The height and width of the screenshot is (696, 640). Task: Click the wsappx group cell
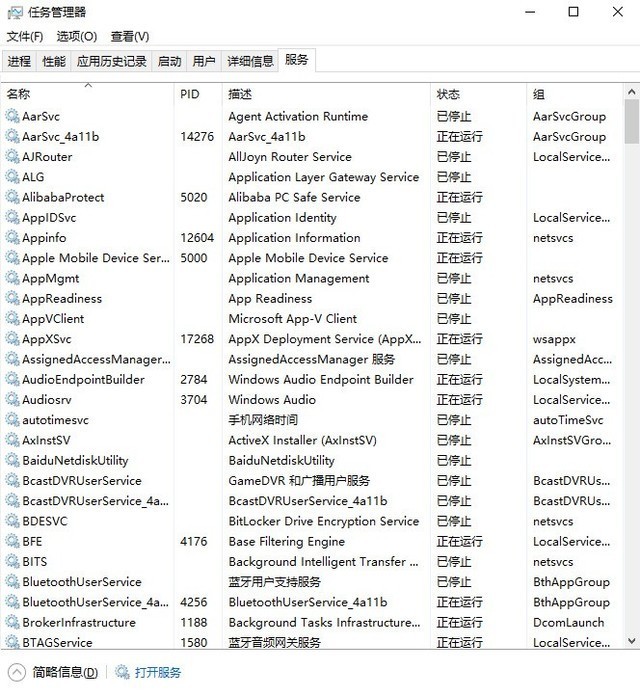click(x=554, y=340)
